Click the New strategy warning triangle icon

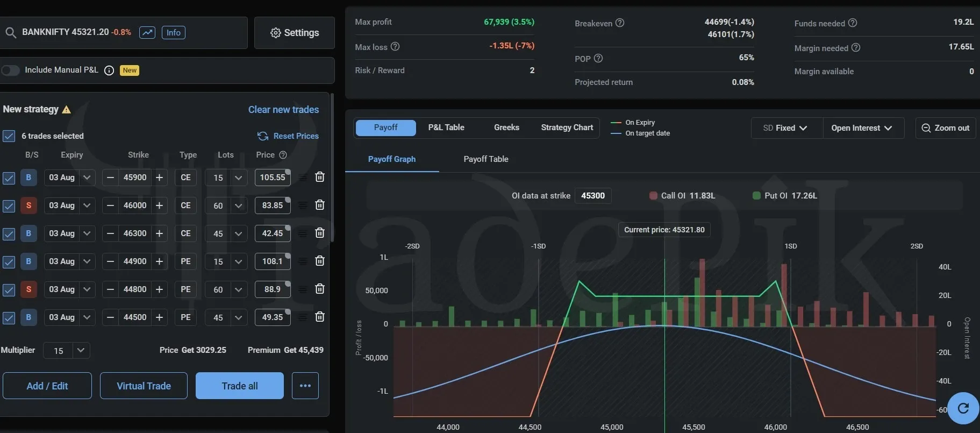pyautogui.click(x=67, y=110)
